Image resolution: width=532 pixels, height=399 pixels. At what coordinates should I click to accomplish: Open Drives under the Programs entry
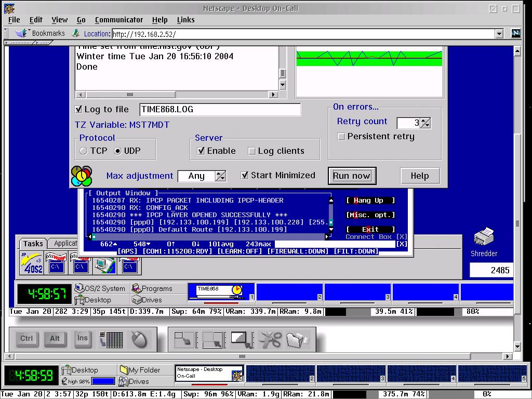click(147, 300)
